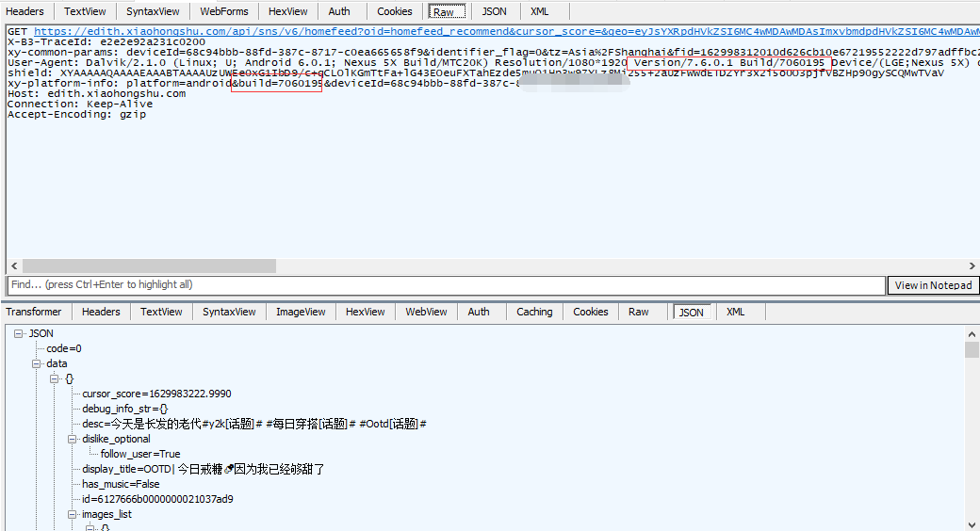Screen dimensions: 980x531
Task: Select debug_info_str tree entry
Action: [x=125, y=409]
